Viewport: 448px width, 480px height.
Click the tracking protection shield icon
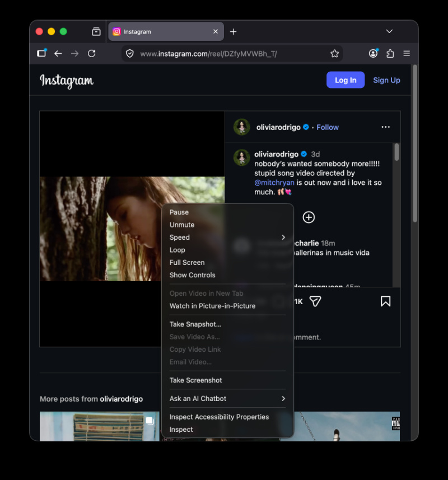pos(130,54)
